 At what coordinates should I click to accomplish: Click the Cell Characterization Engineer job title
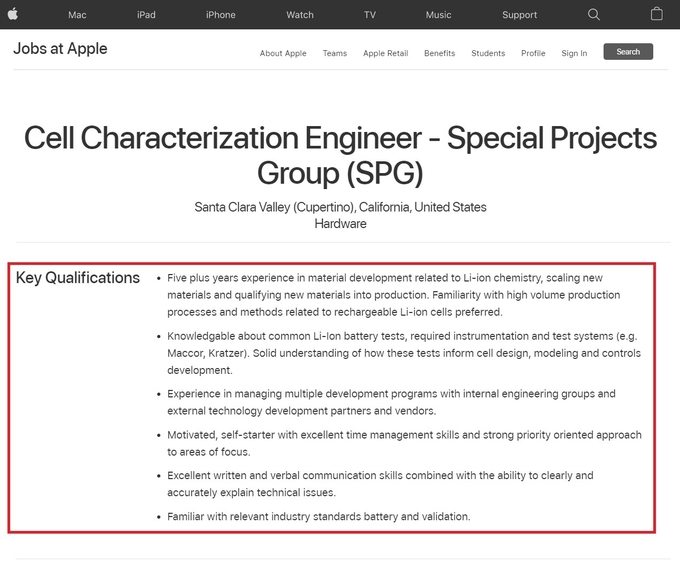(340, 155)
